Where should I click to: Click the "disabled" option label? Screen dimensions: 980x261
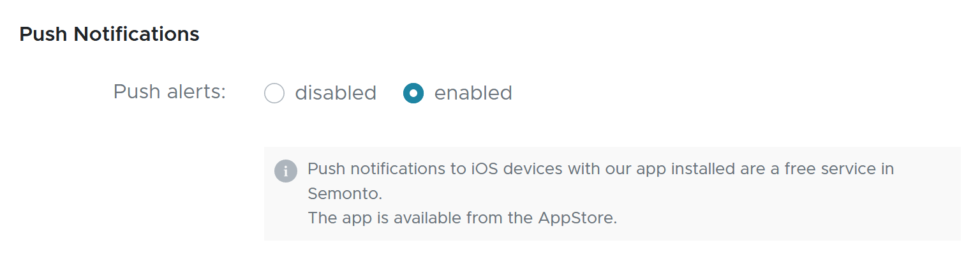tap(336, 93)
